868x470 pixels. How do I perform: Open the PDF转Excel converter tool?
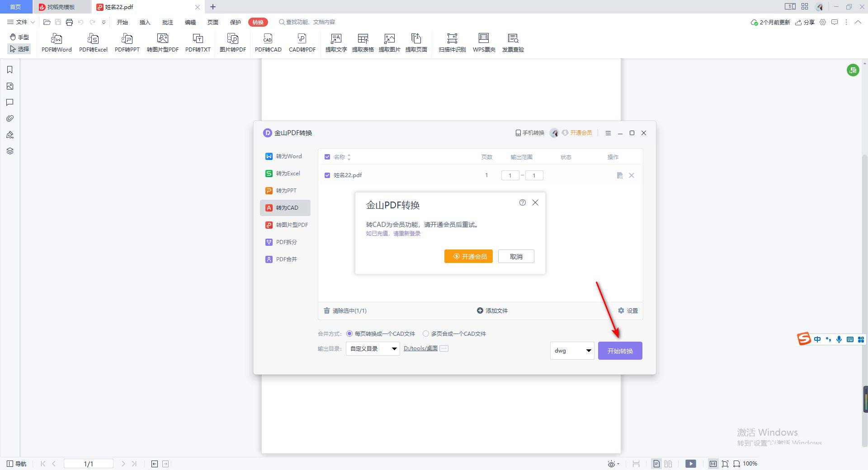pyautogui.click(x=93, y=43)
